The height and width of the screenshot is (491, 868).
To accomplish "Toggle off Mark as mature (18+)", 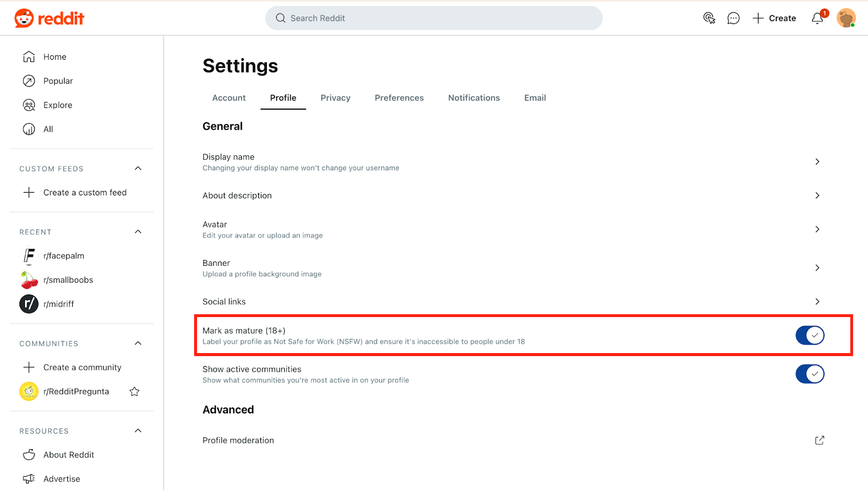I will point(810,336).
